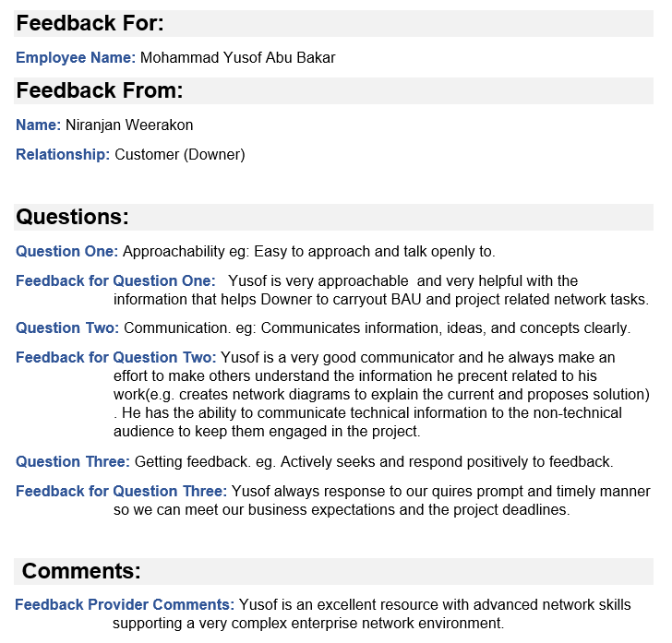Click the 'Comments:' section heading

(81, 571)
